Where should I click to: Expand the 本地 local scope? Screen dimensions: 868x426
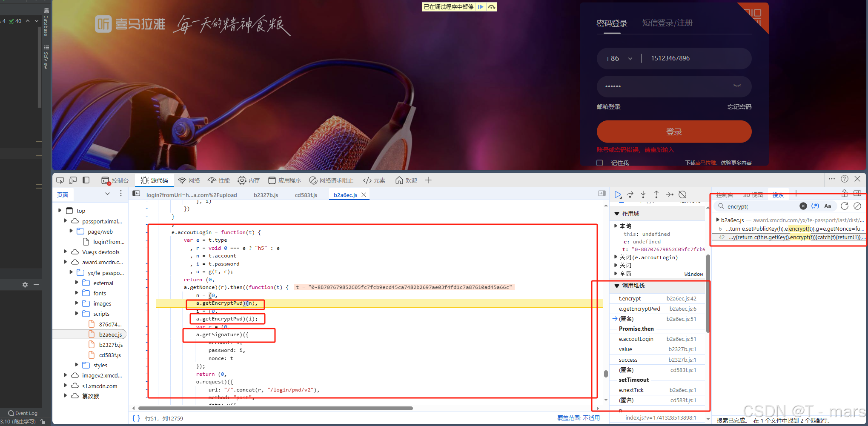tap(616, 226)
